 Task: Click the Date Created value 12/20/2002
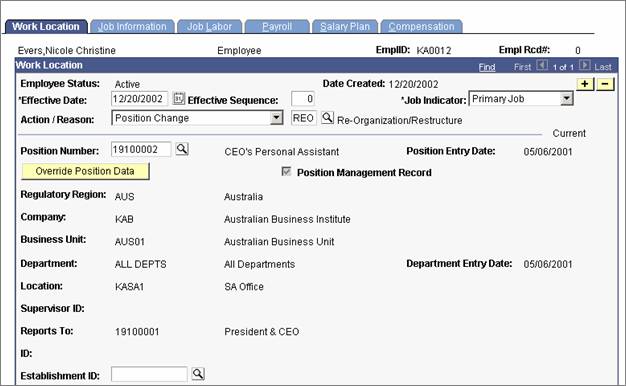pos(413,84)
